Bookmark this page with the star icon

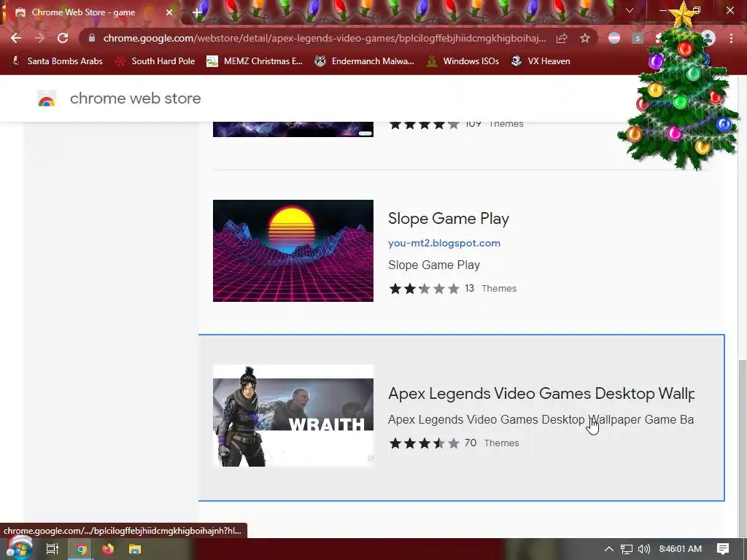click(x=585, y=38)
